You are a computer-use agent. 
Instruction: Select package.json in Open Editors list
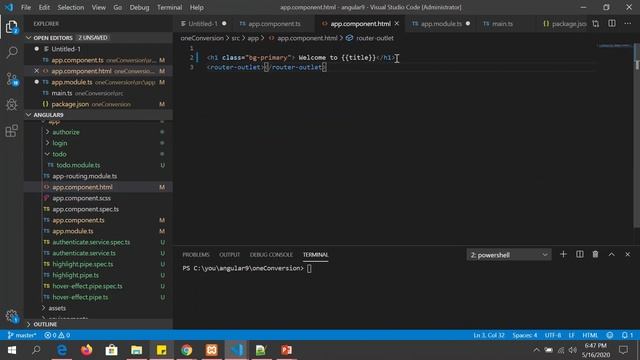click(x=98, y=104)
